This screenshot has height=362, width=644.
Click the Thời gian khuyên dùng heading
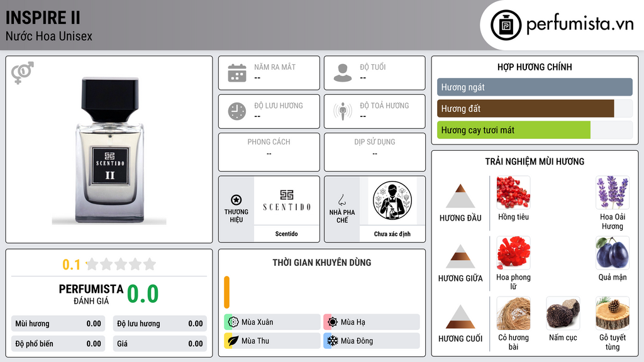pyautogui.click(x=321, y=262)
